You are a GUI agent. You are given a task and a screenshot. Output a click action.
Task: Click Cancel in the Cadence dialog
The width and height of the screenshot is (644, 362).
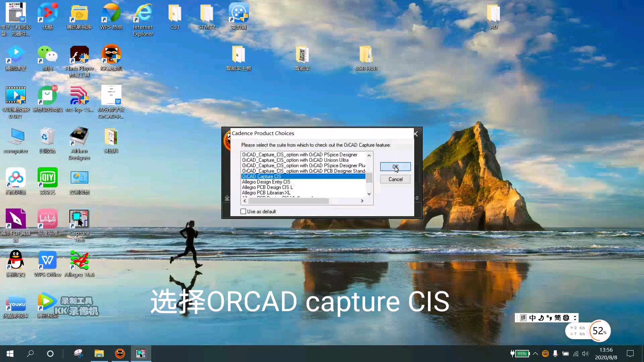(395, 179)
